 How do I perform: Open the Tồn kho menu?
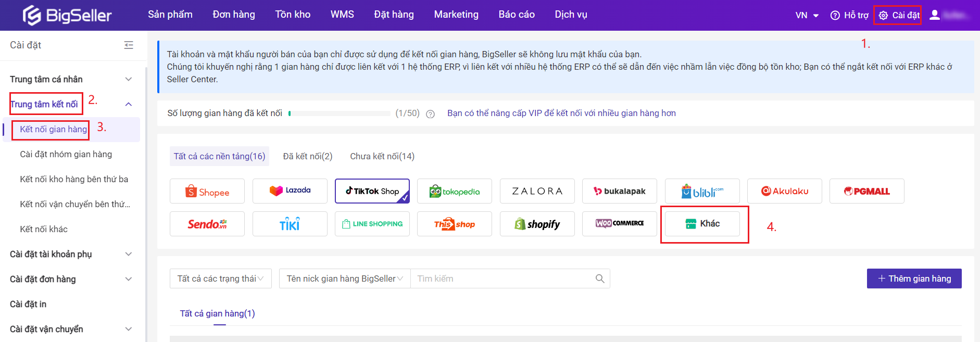(293, 15)
